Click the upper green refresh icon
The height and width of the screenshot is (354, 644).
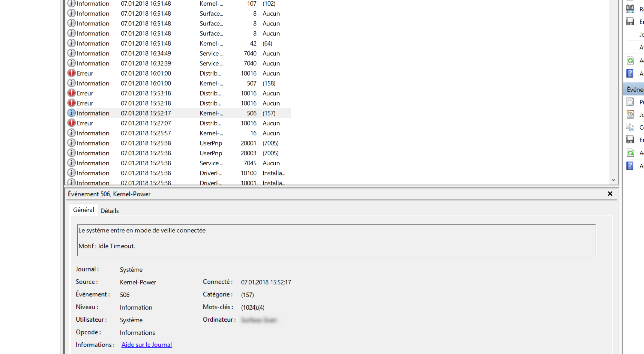(630, 61)
